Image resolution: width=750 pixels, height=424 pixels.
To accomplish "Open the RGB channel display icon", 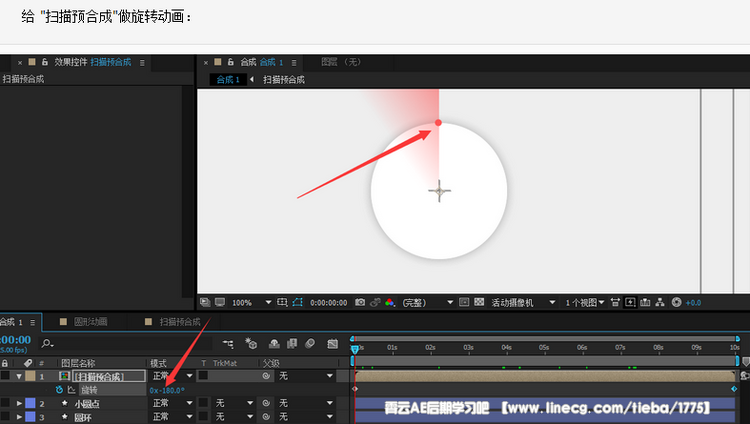I will pyautogui.click(x=390, y=302).
